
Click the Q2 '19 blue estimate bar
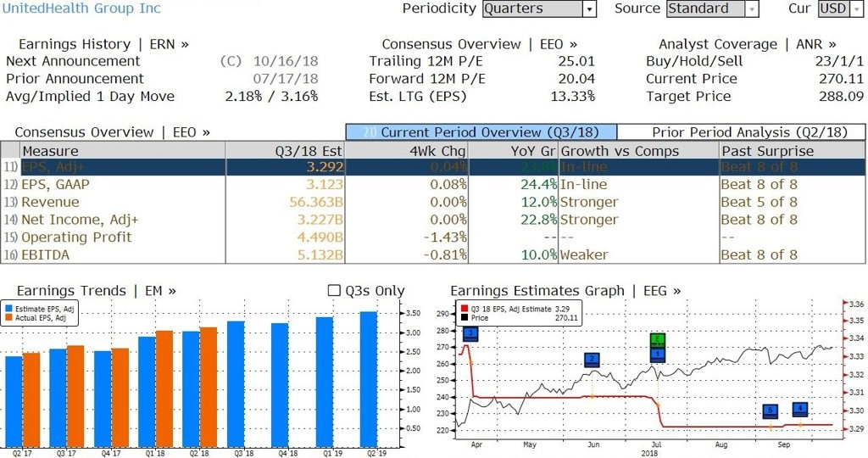tap(369, 379)
